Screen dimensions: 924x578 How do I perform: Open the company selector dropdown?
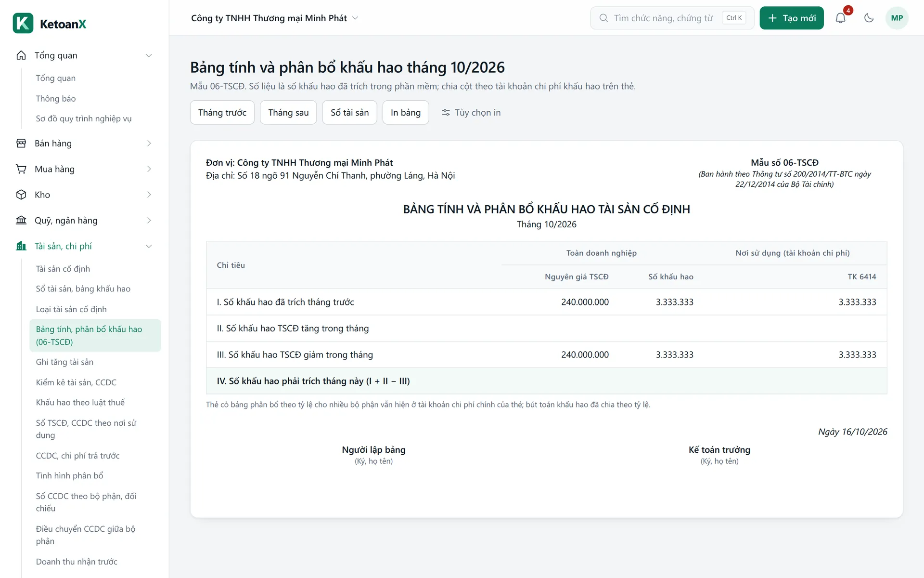coord(275,18)
